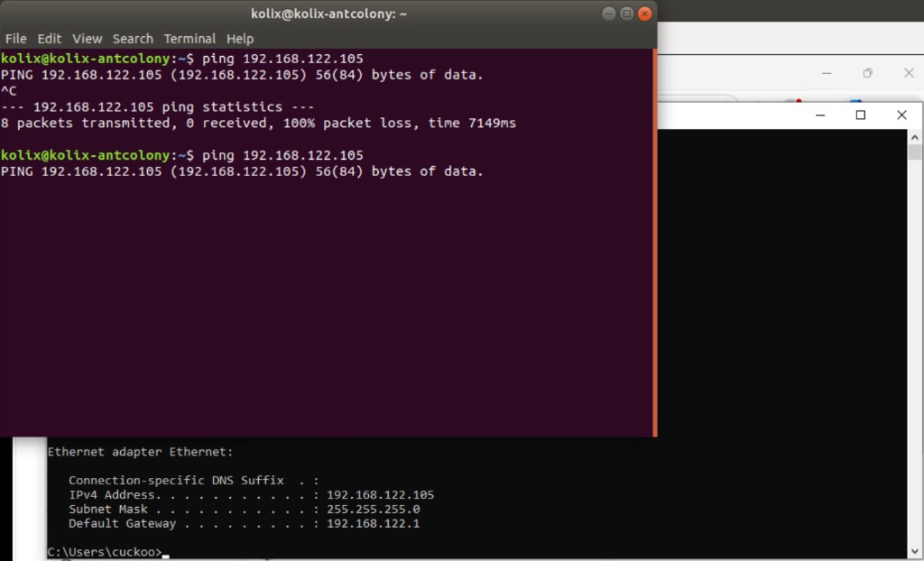
Task: Minimize the Windows command prompt window
Action: (820, 115)
